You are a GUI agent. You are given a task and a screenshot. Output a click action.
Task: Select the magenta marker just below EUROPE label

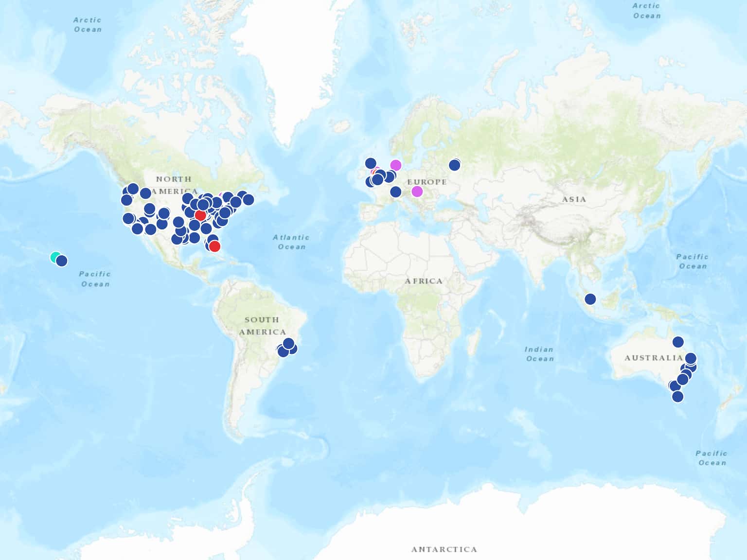pos(417,192)
